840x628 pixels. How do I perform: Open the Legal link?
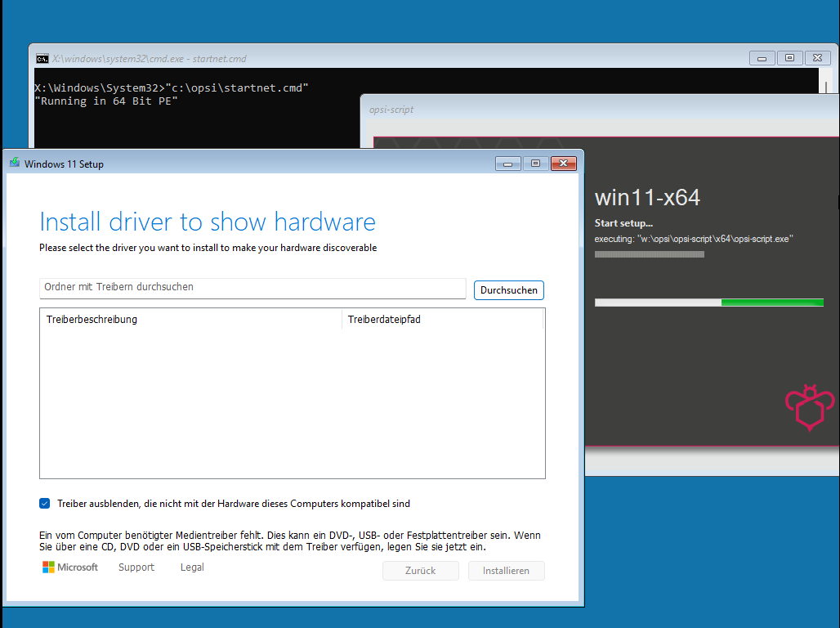click(x=192, y=567)
